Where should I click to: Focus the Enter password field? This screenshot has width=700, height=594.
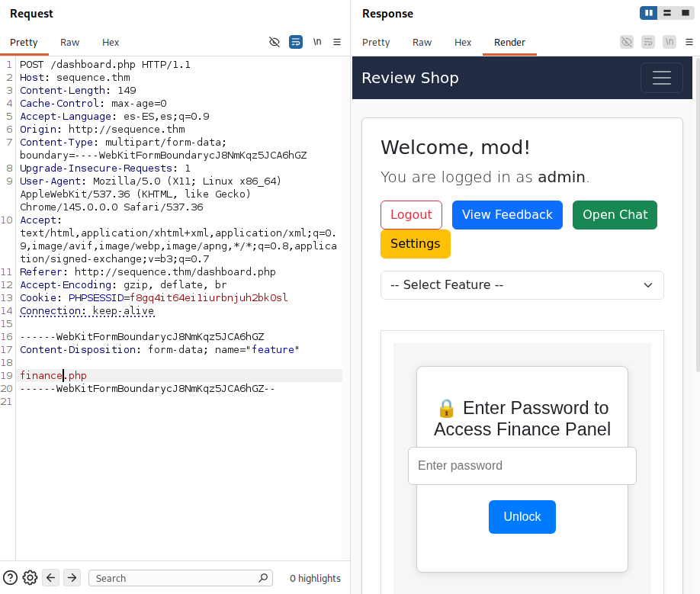(522, 465)
